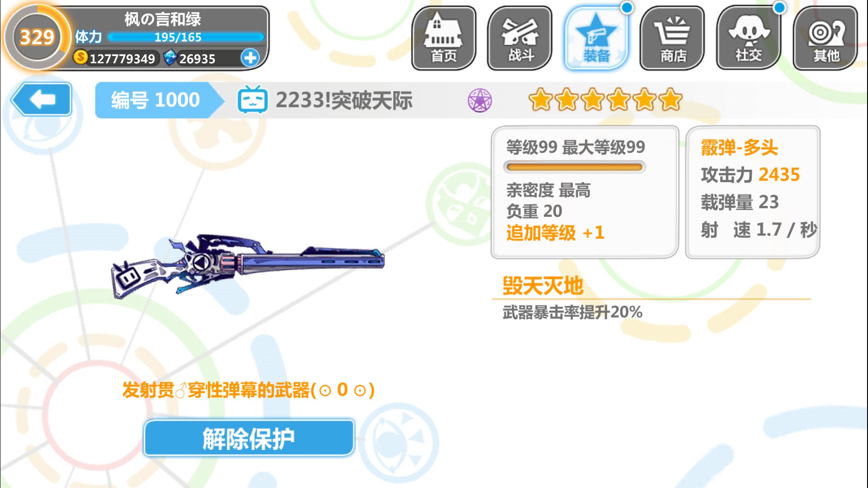
Task: Open the 首页 home tab
Action: (443, 38)
